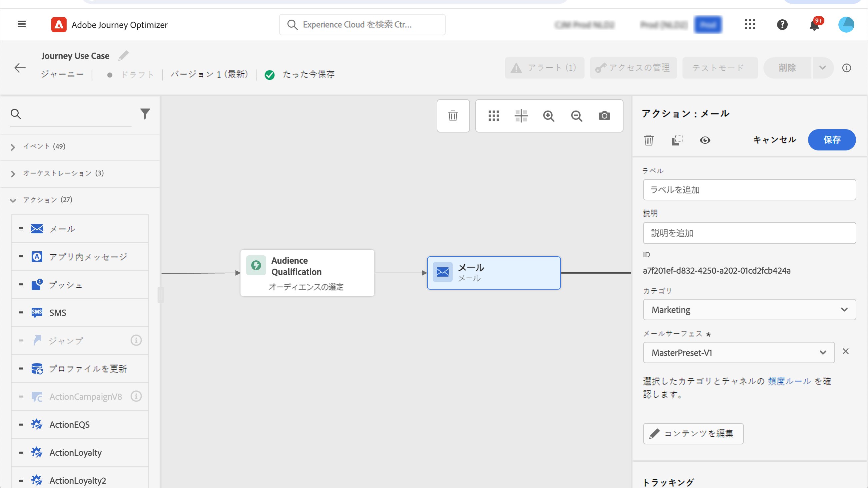Image resolution: width=868 pixels, height=488 pixels.
Task: Click the copy activity icon in the action panel
Action: pyautogui.click(x=676, y=140)
